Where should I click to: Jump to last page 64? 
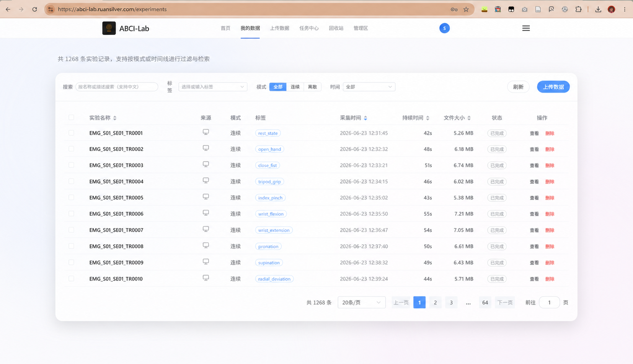pyautogui.click(x=485, y=302)
